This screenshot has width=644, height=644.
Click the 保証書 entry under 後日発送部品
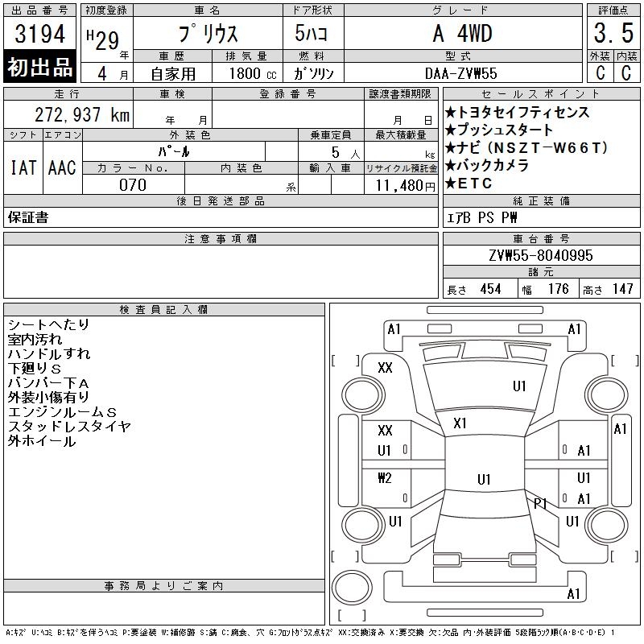[x=28, y=217]
